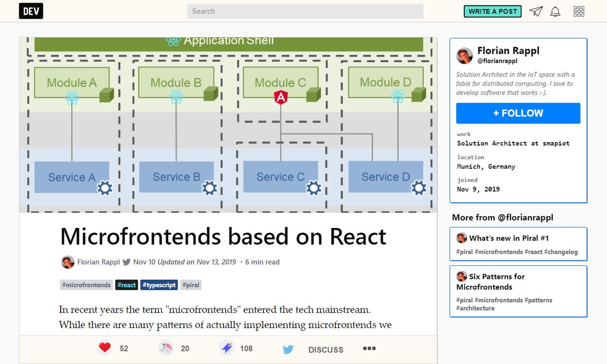This screenshot has height=364, width=607.
Task: Toggle the heart reaction
Action: click(105, 347)
